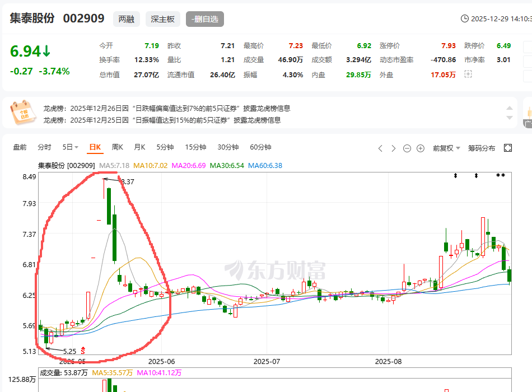Screen dimensions: 532x392
Task: Click 成交额 value 3.294亿
Action: 358,60
